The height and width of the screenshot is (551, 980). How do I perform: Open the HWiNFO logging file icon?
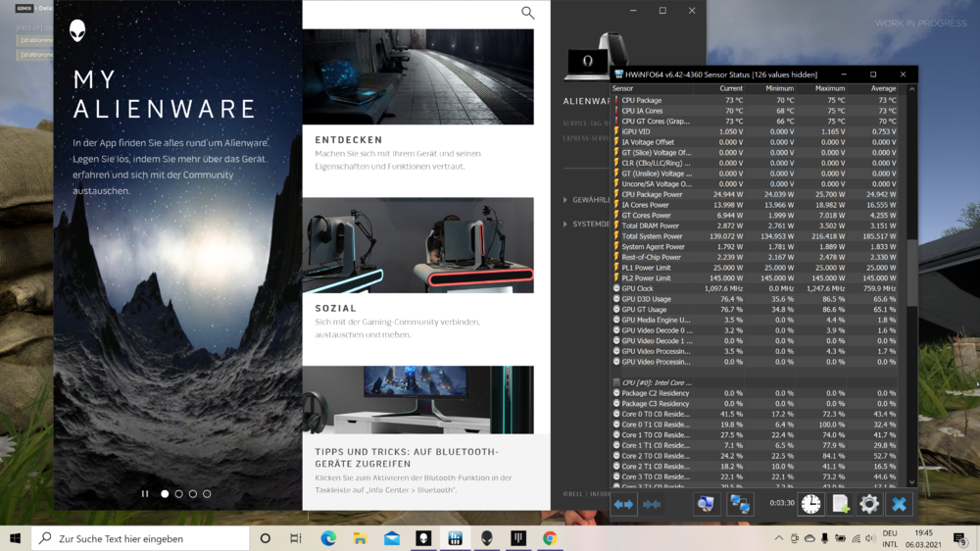[840, 504]
